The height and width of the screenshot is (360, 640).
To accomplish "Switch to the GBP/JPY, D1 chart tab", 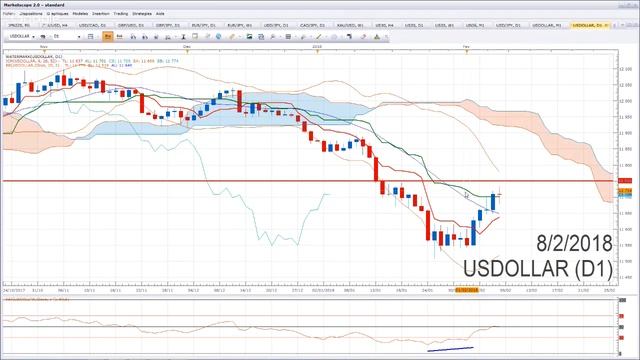I will click(167, 25).
